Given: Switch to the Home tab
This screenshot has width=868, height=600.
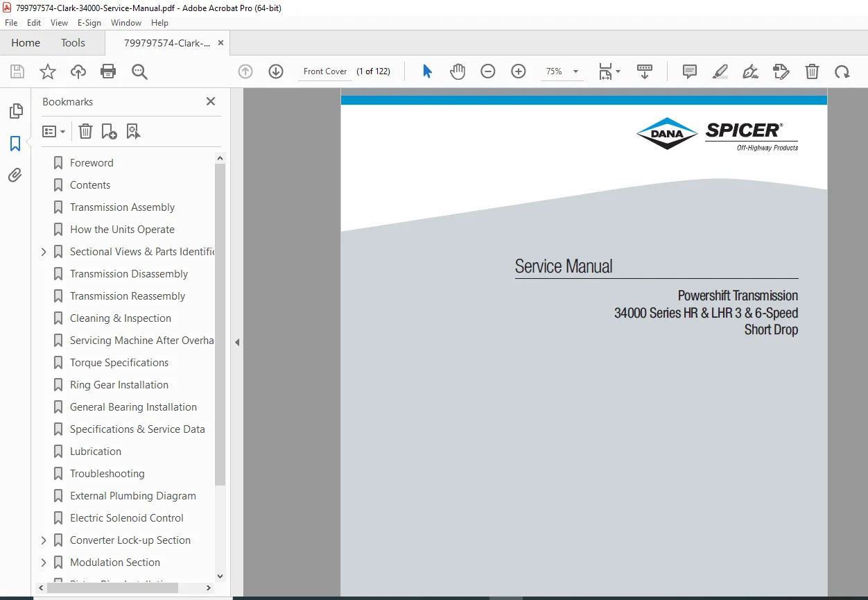Looking at the screenshot, I should pyautogui.click(x=26, y=43).
